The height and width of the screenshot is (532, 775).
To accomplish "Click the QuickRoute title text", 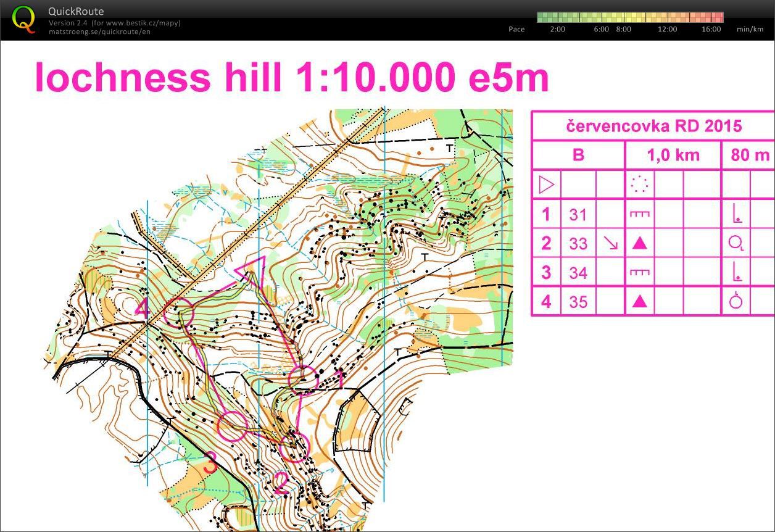I will tap(76, 11).
